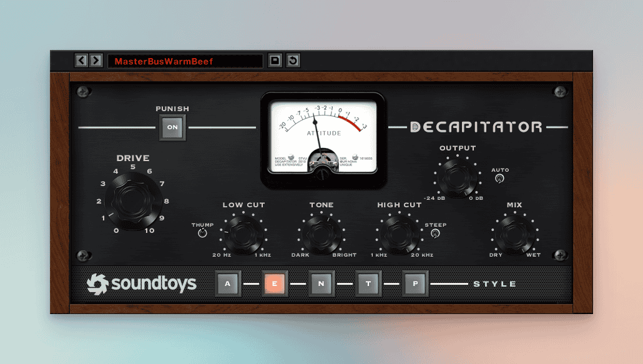Toggle the Auto output switch

tap(499, 179)
